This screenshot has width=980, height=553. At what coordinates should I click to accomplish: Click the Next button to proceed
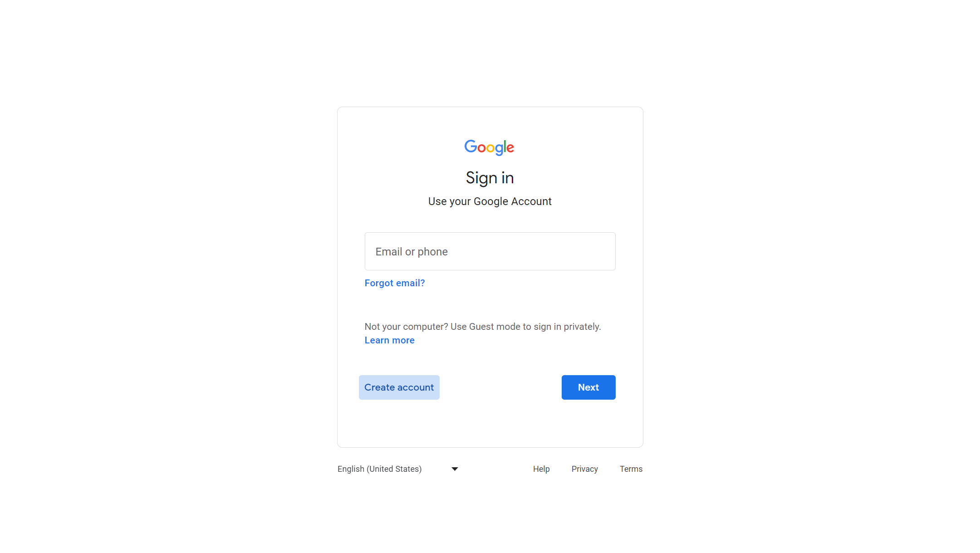588,387
